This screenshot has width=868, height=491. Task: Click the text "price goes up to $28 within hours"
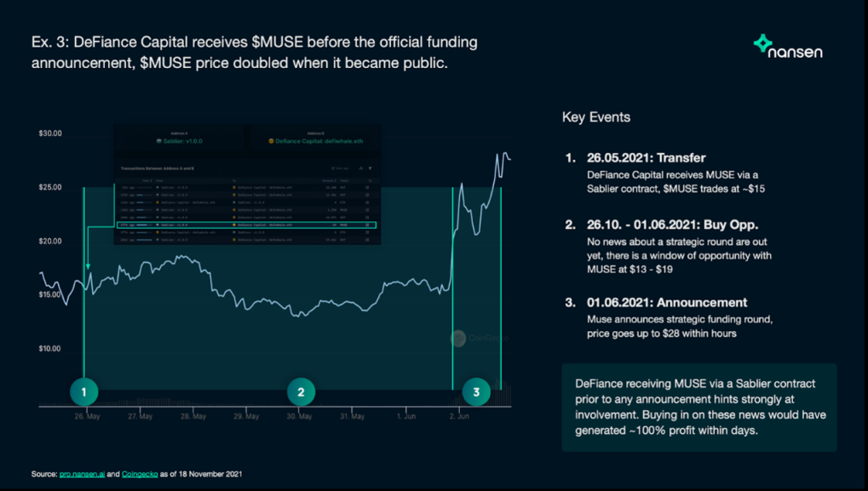[x=662, y=334]
